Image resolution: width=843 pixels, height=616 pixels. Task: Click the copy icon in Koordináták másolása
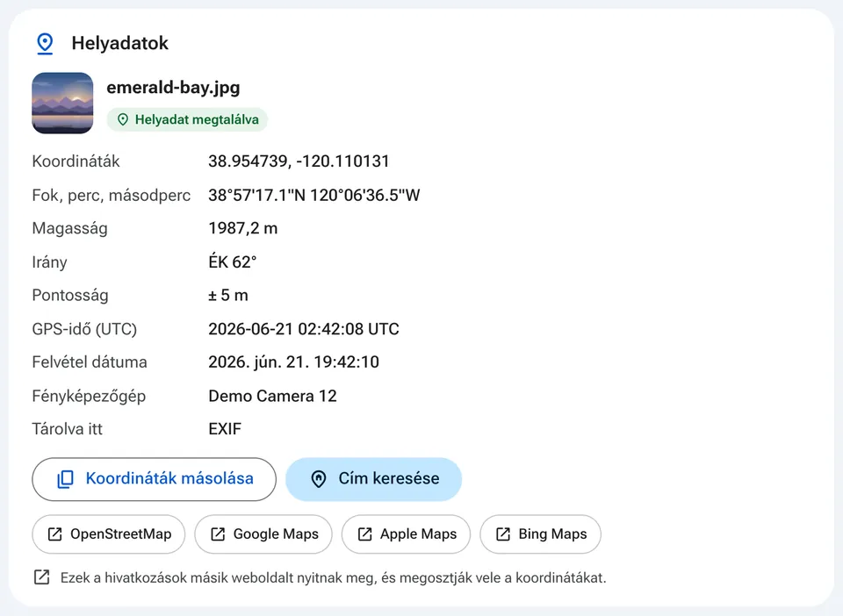point(66,479)
